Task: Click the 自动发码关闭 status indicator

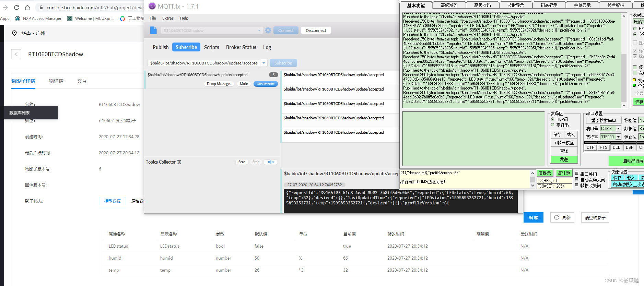Action: point(576,179)
